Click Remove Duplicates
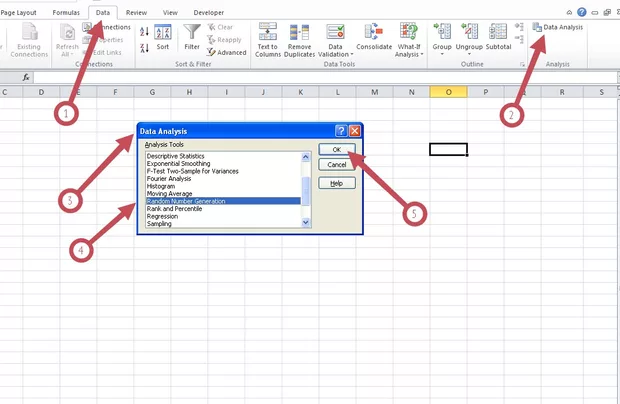This screenshot has width=620, height=404. 299,40
